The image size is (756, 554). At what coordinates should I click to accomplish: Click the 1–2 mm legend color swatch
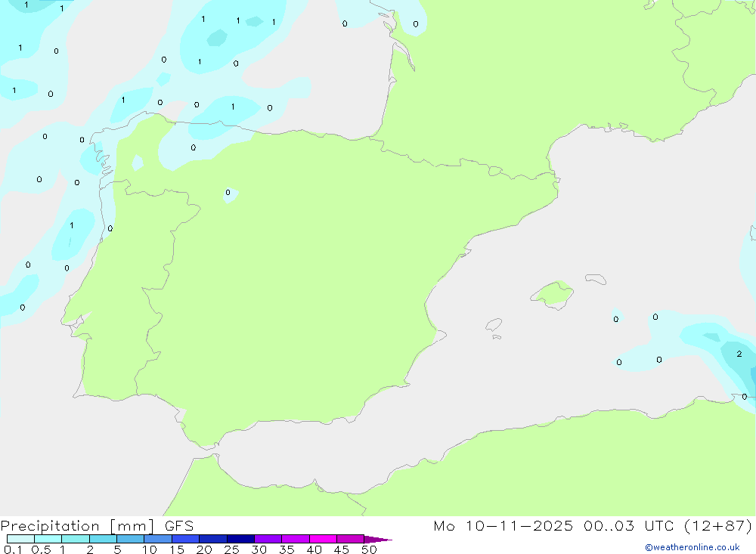(x=75, y=539)
